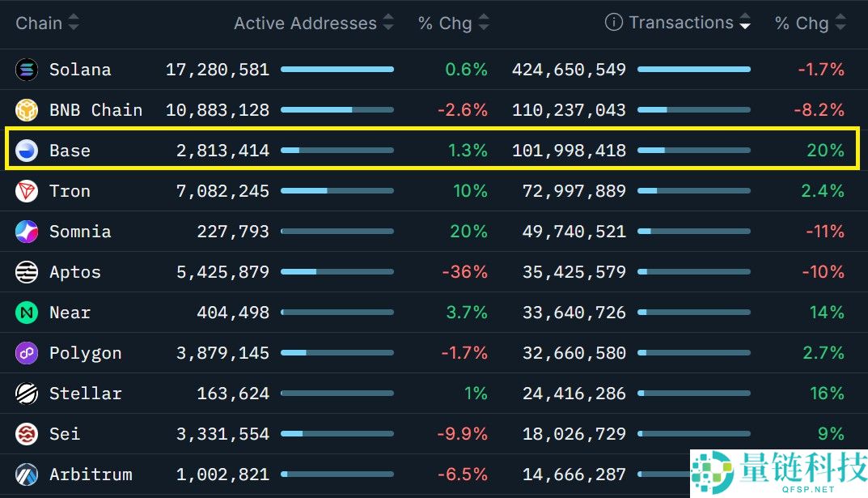Click the Solana chain logo

26,70
